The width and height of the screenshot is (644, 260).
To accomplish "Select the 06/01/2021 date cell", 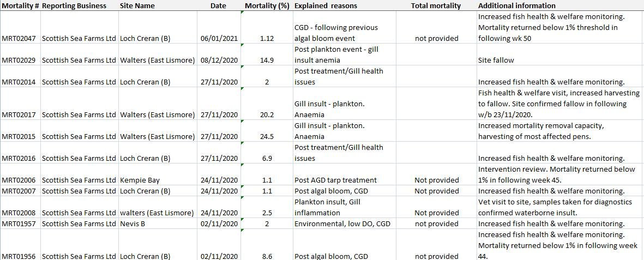I will (x=219, y=38).
